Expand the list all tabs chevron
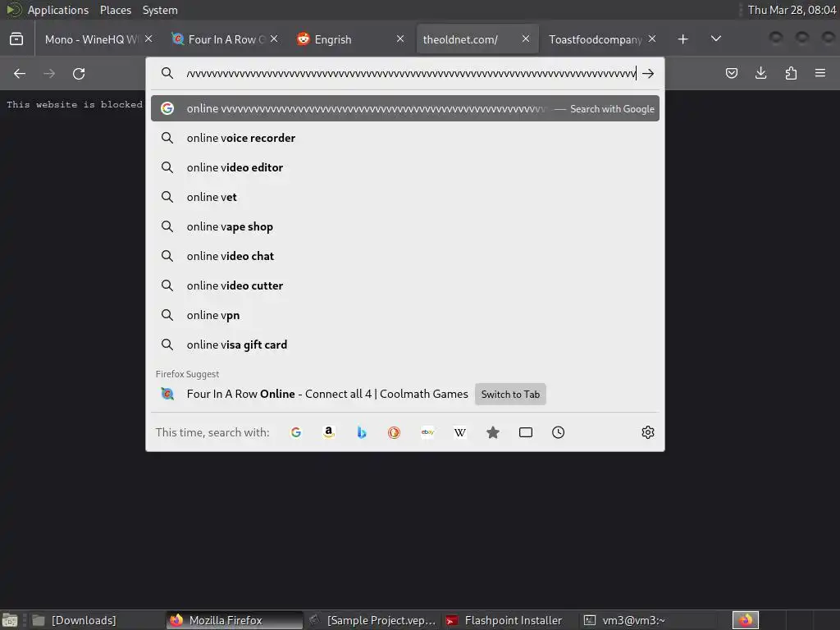 [x=715, y=39]
